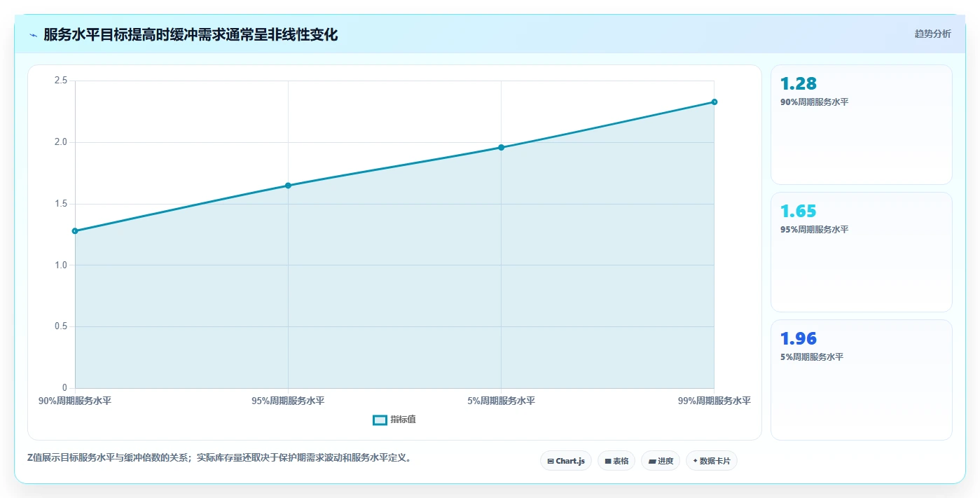Image resolution: width=980 pixels, height=498 pixels.
Task: Open the 1.28 data card
Action: click(862, 125)
